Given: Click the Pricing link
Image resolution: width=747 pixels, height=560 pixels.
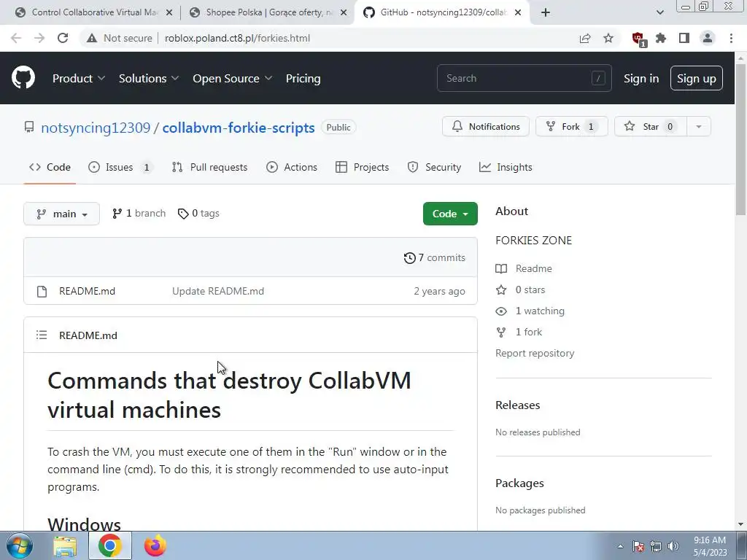Looking at the screenshot, I should pyautogui.click(x=303, y=79).
